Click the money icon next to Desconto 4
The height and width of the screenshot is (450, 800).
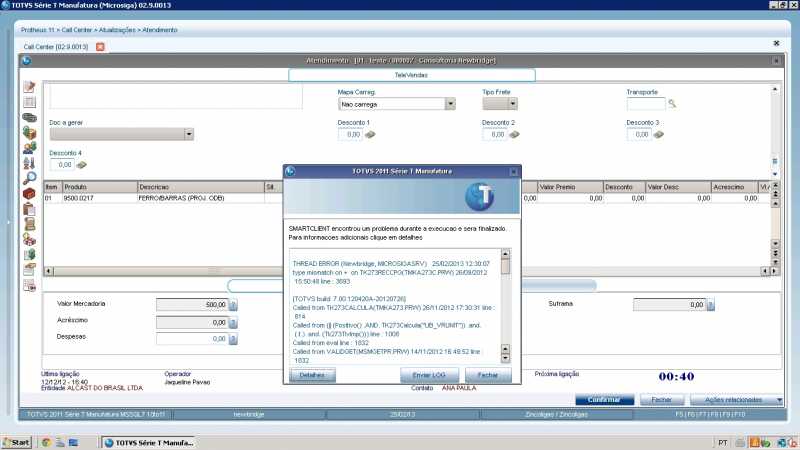tap(81, 165)
